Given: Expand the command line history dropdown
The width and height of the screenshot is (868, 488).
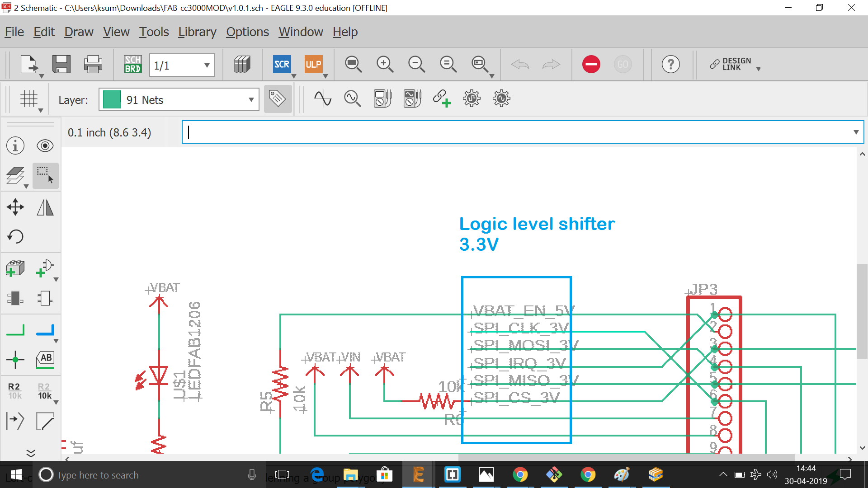Looking at the screenshot, I should click(856, 132).
